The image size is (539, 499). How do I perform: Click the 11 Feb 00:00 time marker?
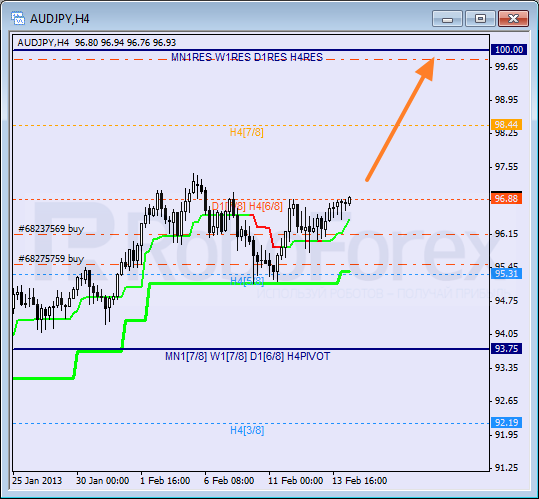(296, 480)
